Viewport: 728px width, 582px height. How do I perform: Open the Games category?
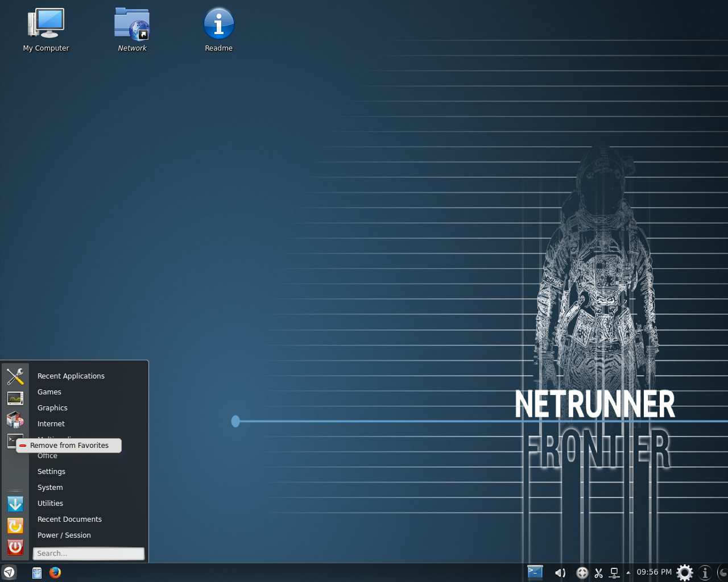(49, 392)
